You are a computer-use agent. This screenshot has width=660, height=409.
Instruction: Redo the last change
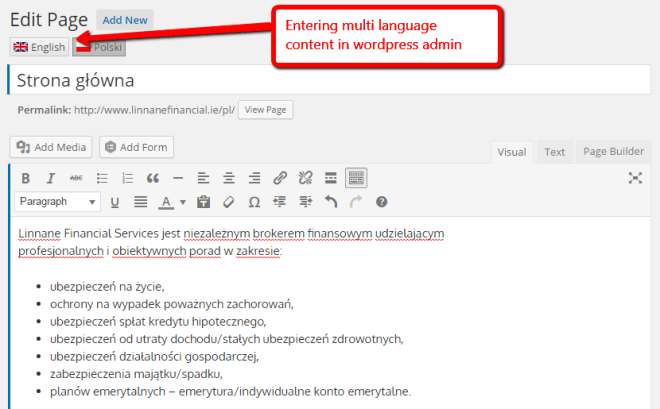click(356, 202)
